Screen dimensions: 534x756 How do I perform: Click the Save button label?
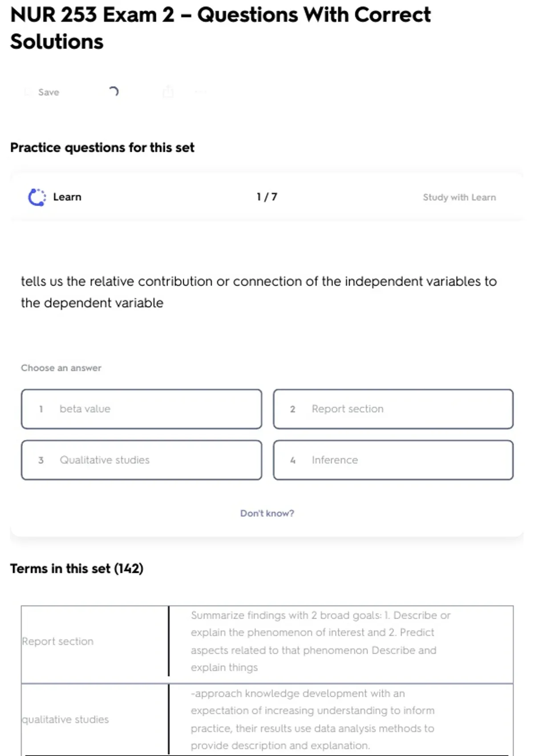[49, 92]
